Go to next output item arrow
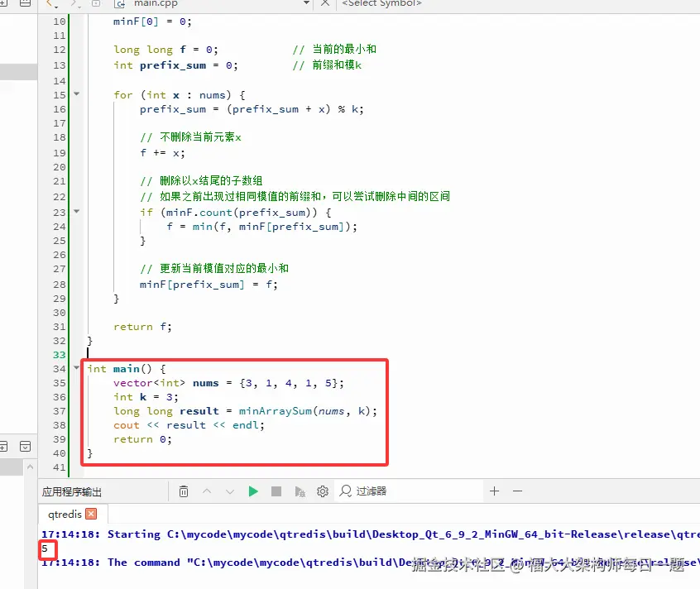This screenshot has height=589, width=700. click(230, 491)
